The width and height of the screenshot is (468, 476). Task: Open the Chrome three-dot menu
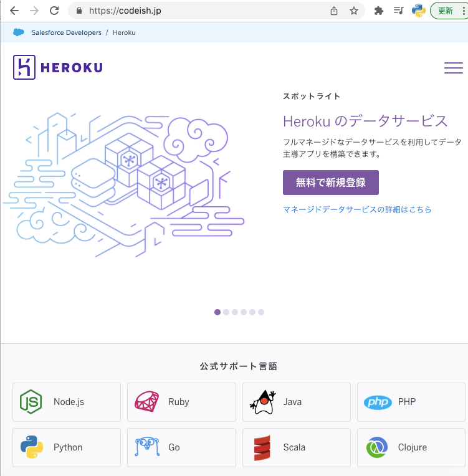(464, 11)
